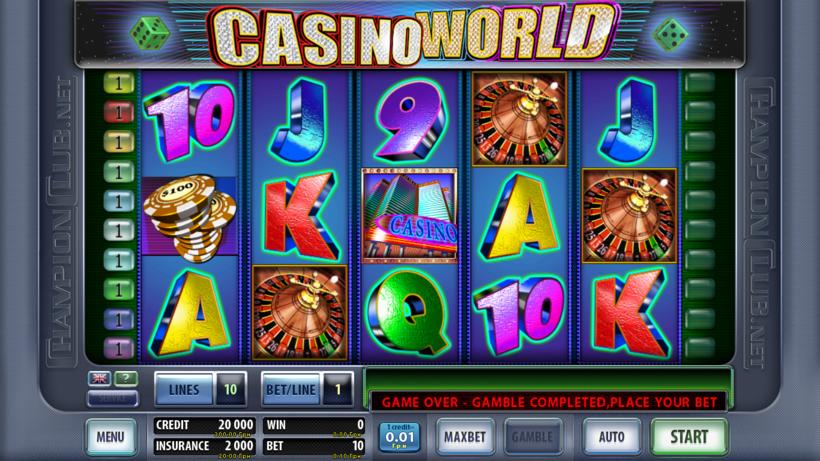Open the MENU
Screen dimensions: 820x461
coord(111,436)
